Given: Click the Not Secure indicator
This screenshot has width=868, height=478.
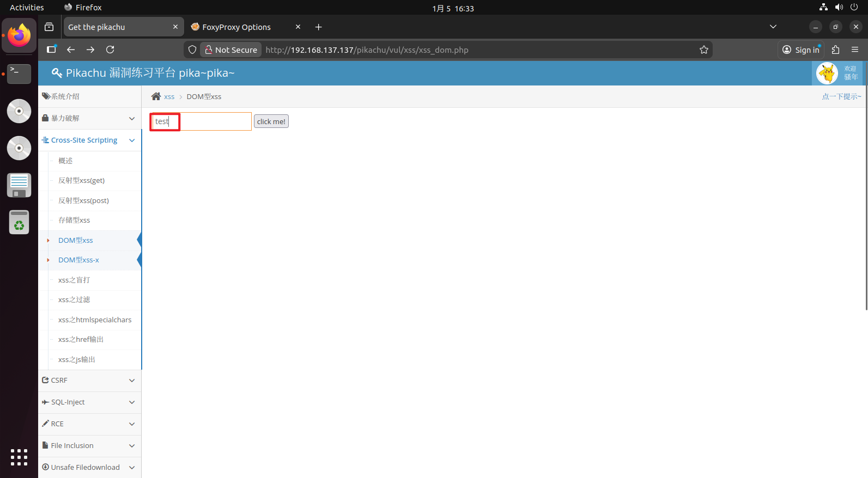Looking at the screenshot, I should (231, 50).
